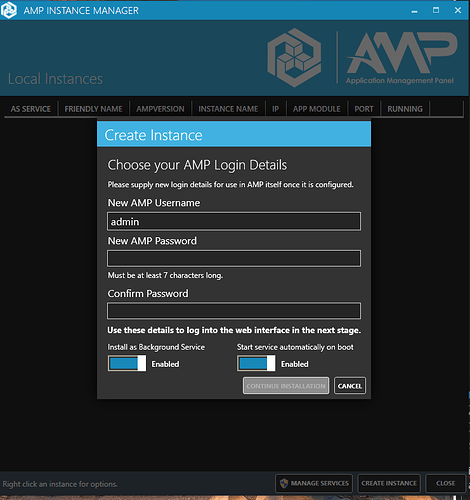The width and height of the screenshot is (470, 500).
Task: Click the Continue Installation button
Action: click(286, 386)
